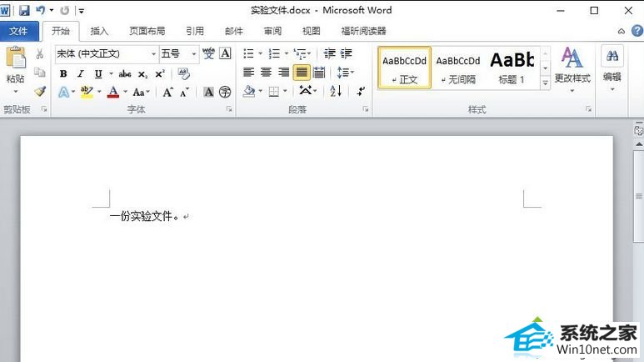Image resolution: width=644 pixels, height=362 pixels.
Task: Click the Shrink Font icon
Action: point(184,92)
